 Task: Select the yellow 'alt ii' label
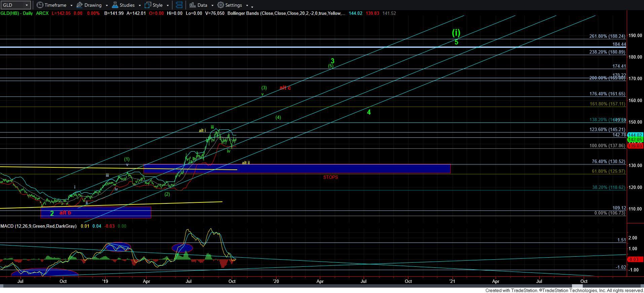tap(246, 163)
